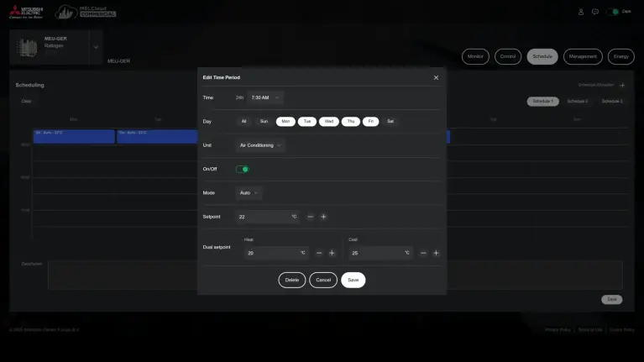644x362 pixels.
Task: Decrease the Heat setpoint minus icon
Action: click(319, 253)
